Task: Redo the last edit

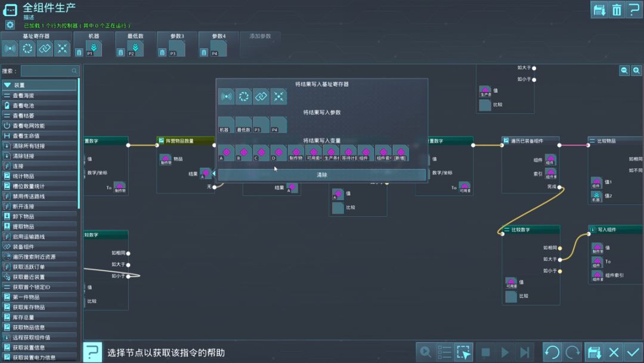Action: point(572,352)
